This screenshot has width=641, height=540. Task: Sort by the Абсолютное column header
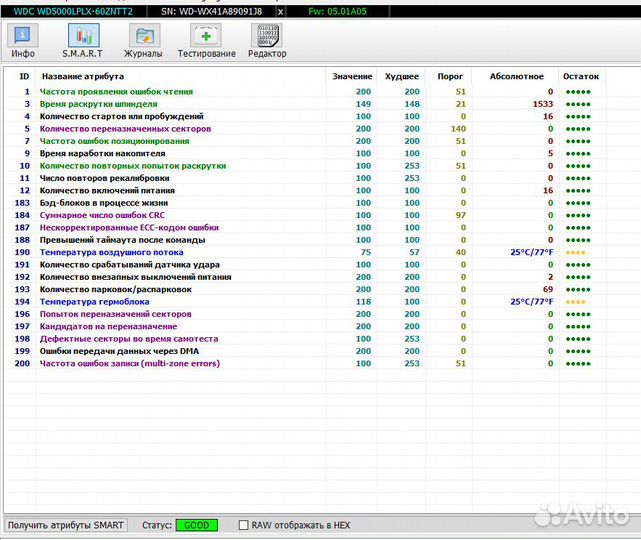tap(516, 76)
